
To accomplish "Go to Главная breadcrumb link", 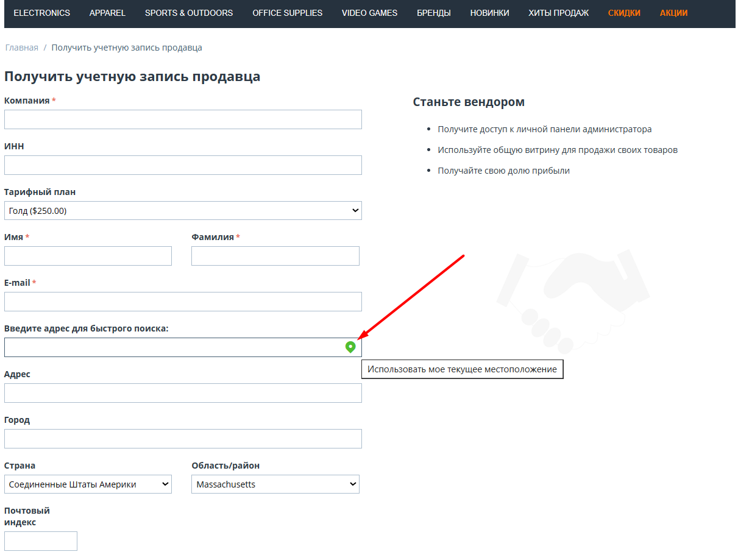I will click(22, 48).
